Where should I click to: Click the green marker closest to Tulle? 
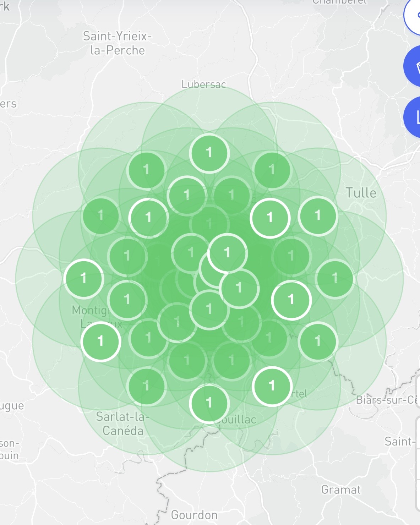(x=317, y=215)
